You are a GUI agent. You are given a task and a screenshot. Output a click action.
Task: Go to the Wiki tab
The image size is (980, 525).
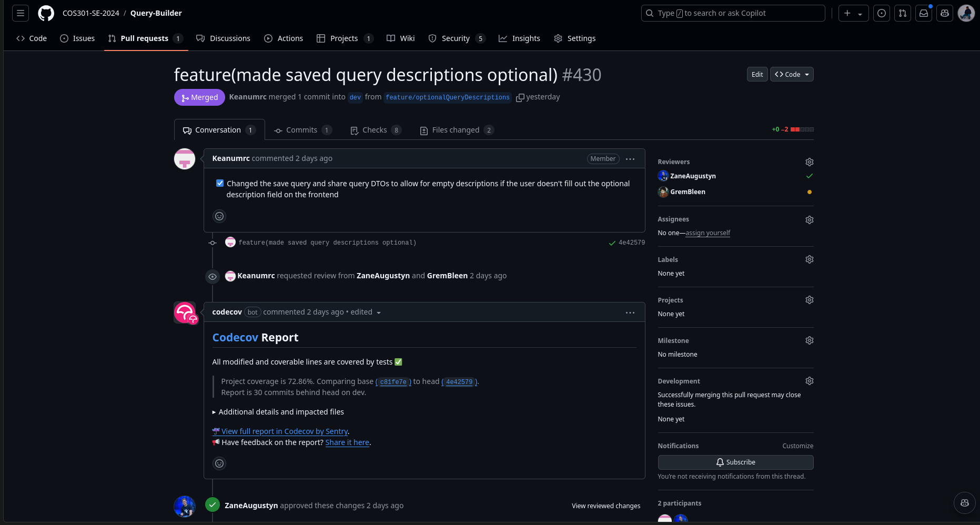point(401,38)
